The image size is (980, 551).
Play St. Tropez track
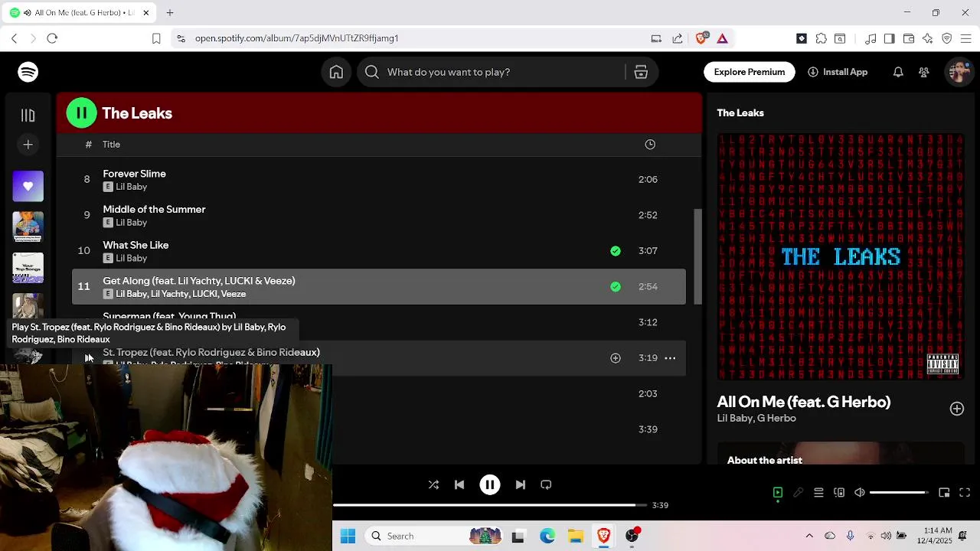[x=87, y=357]
